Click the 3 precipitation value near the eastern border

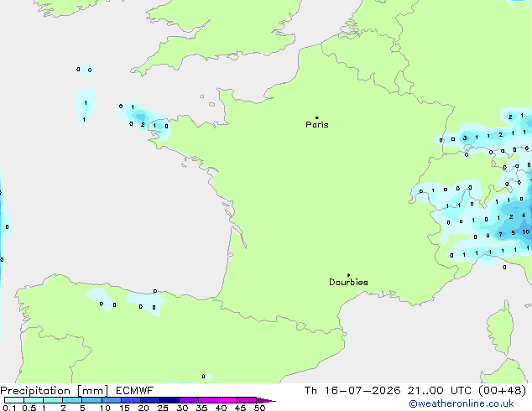click(x=465, y=138)
